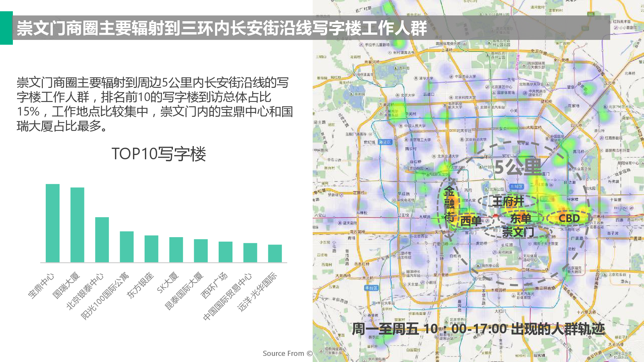
Task: Click the 东方银座 axis label
Action: [140, 285]
